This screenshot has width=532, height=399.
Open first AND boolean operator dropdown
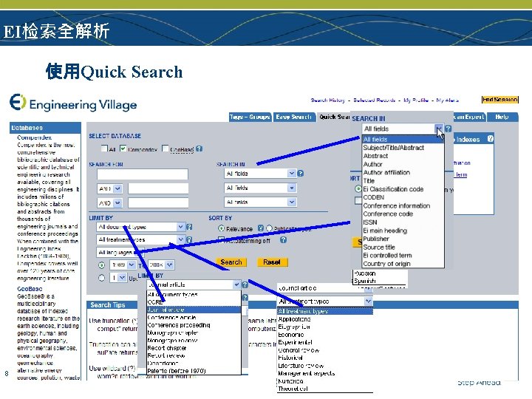coord(109,188)
